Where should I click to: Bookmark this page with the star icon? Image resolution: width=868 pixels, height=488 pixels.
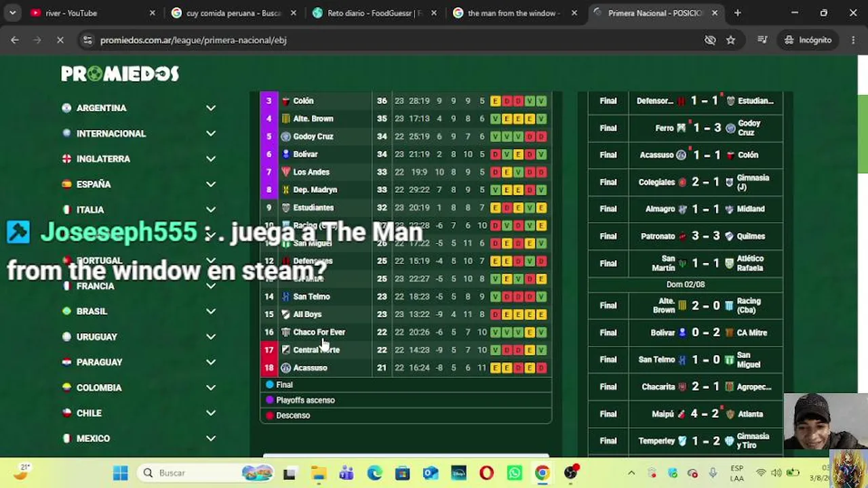(x=730, y=40)
